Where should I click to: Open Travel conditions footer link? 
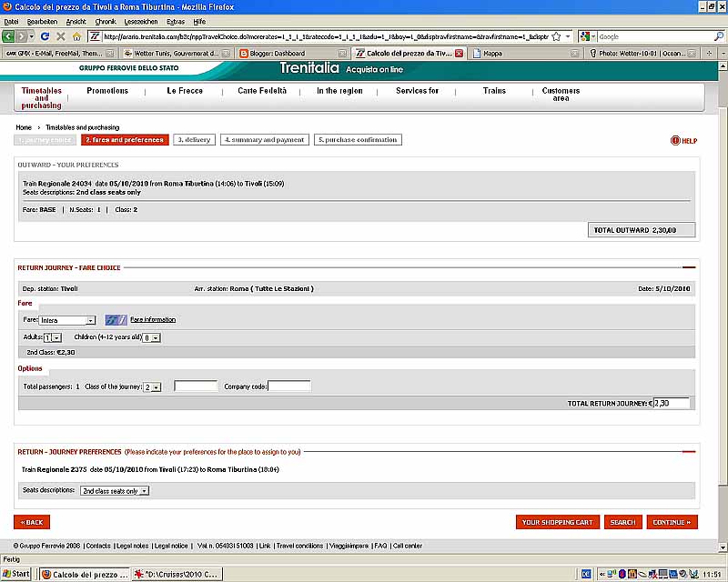299,546
